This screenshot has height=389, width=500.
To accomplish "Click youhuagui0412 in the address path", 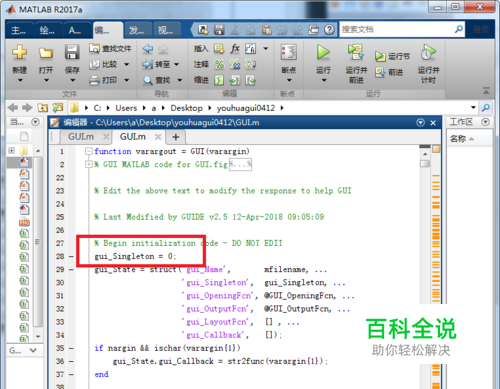I will (246, 108).
